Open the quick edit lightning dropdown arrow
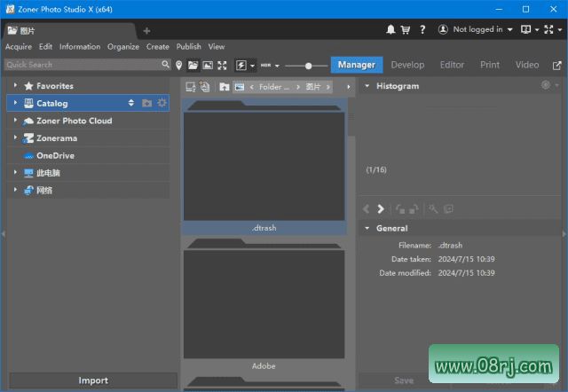The image size is (568, 392). (x=252, y=66)
